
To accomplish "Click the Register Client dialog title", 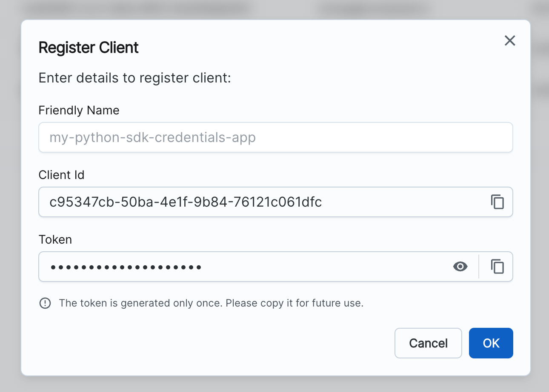I will click(89, 48).
